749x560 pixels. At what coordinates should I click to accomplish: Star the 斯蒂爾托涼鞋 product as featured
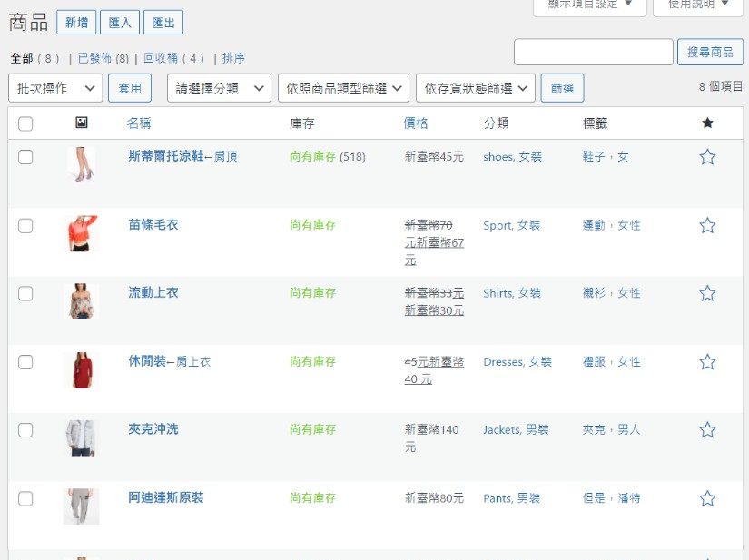pyautogui.click(x=707, y=157)
